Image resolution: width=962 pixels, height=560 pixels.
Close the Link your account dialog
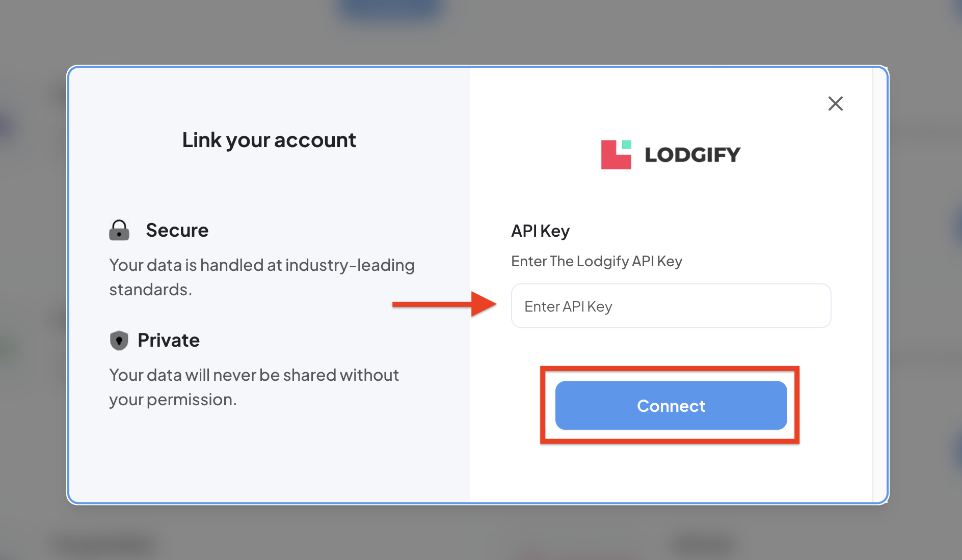(x=835, y=104)
